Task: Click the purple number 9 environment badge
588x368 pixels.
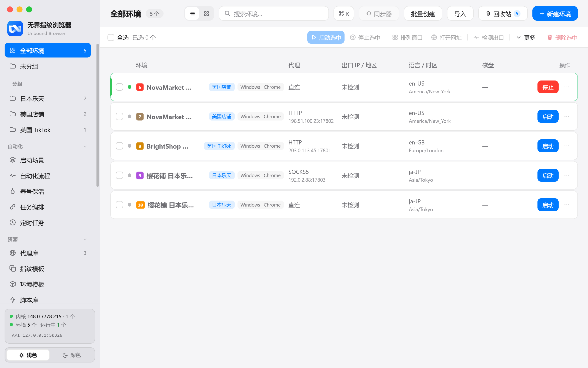Action: coord(140,175)
